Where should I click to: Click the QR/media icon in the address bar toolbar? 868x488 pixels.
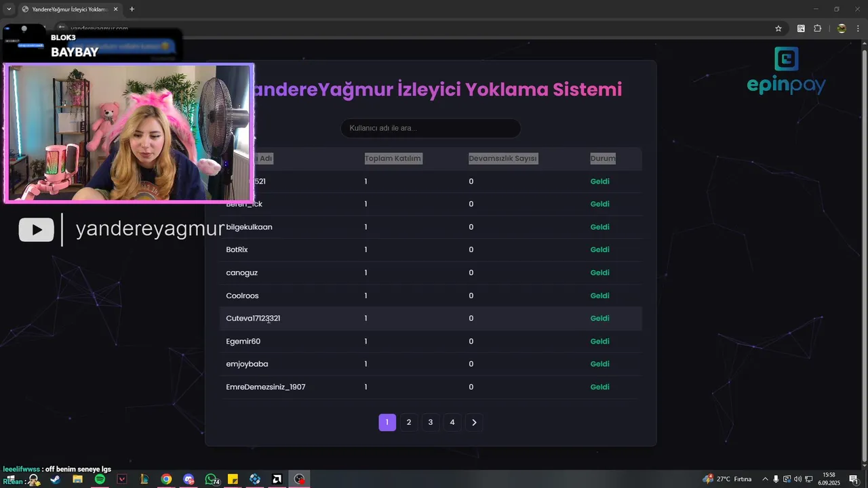(801, 28)
